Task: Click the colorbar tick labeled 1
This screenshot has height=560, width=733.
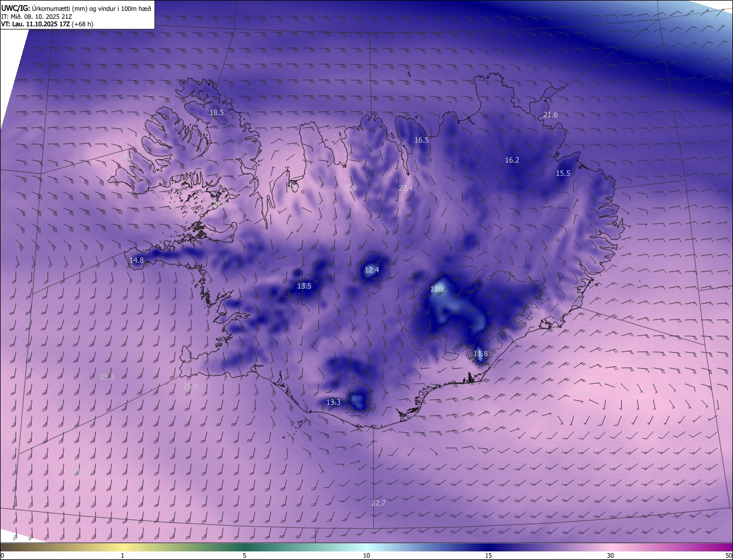Action: point(123,555)
